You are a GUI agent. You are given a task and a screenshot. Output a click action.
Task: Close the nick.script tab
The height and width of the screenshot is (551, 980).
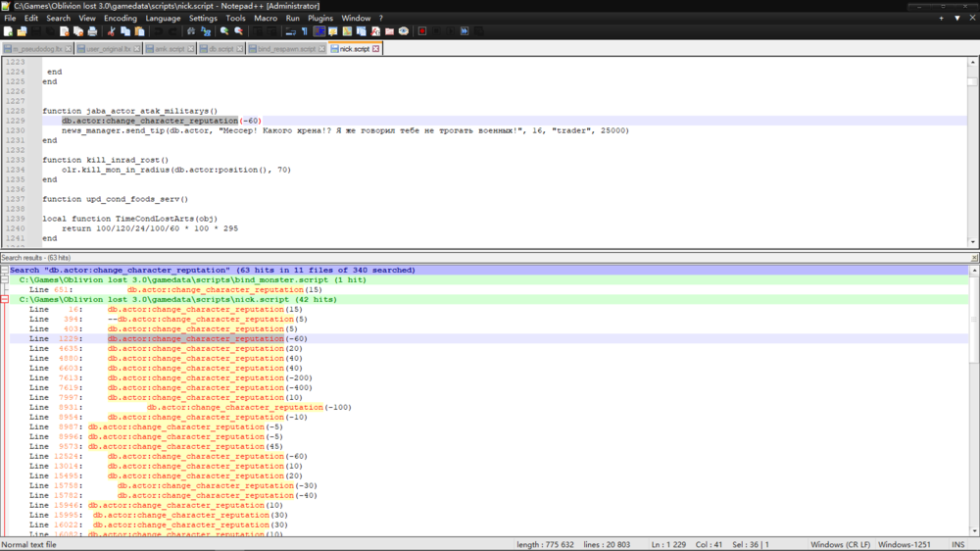coord(376,48)
